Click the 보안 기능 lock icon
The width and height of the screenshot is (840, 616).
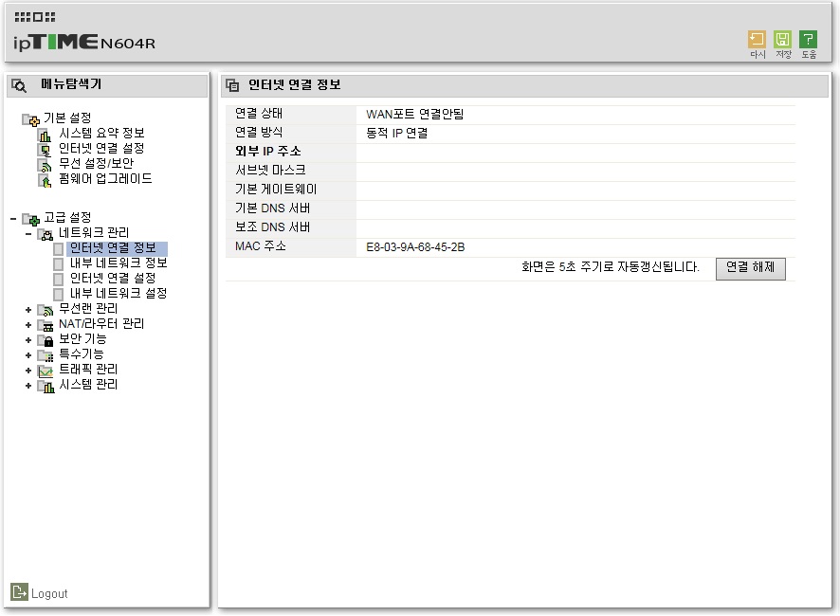(45, 340)
